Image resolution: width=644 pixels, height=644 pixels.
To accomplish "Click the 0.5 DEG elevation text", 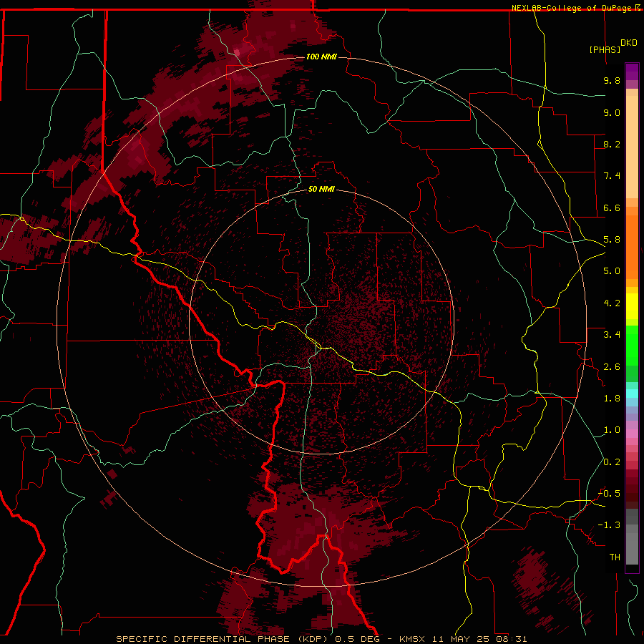I will [x=357, y=639].
